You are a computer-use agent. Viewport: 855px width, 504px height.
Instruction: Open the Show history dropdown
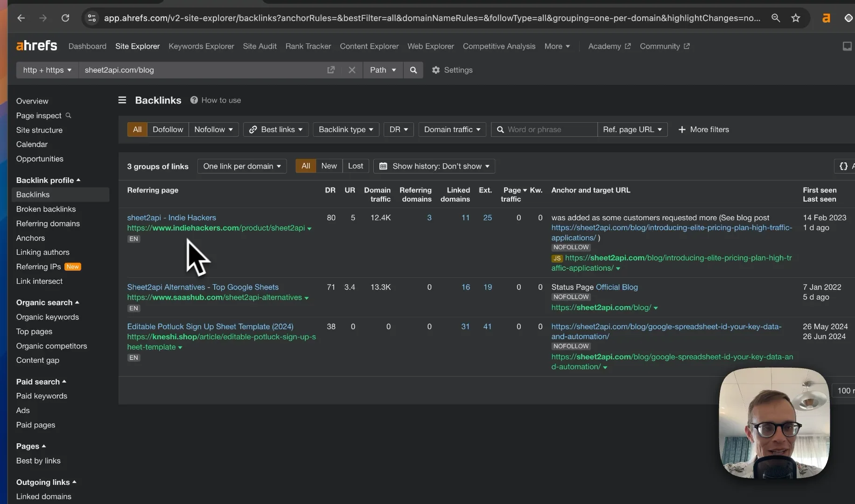pyautogui.click(x=434, y=166)
